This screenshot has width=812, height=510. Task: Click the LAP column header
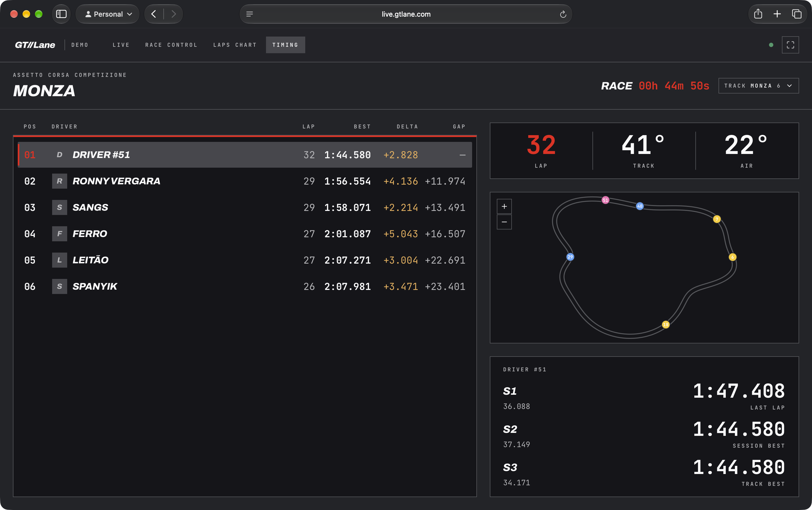(x=308, y=127)
